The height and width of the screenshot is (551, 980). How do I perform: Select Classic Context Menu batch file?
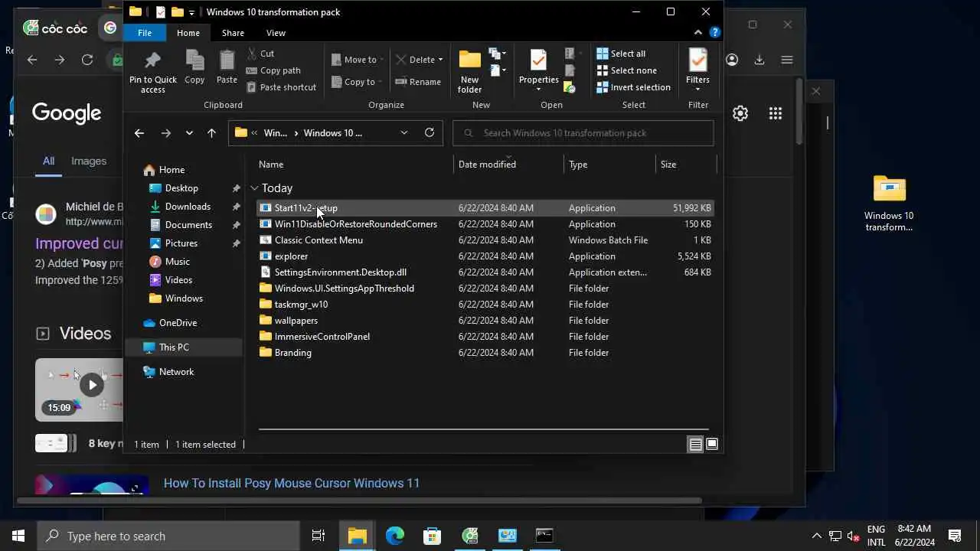[x=485, y=240]
